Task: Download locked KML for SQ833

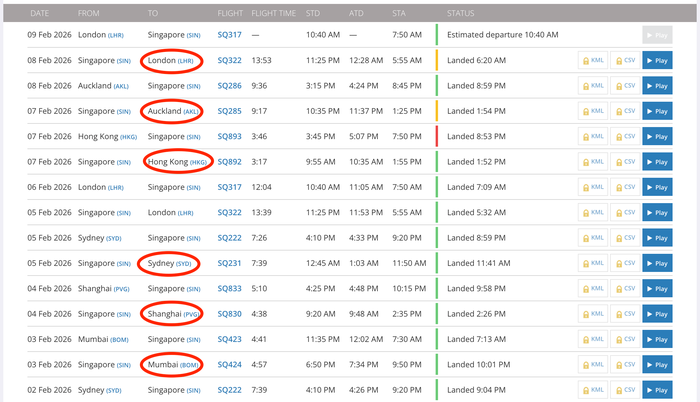Action: point(593,289)
